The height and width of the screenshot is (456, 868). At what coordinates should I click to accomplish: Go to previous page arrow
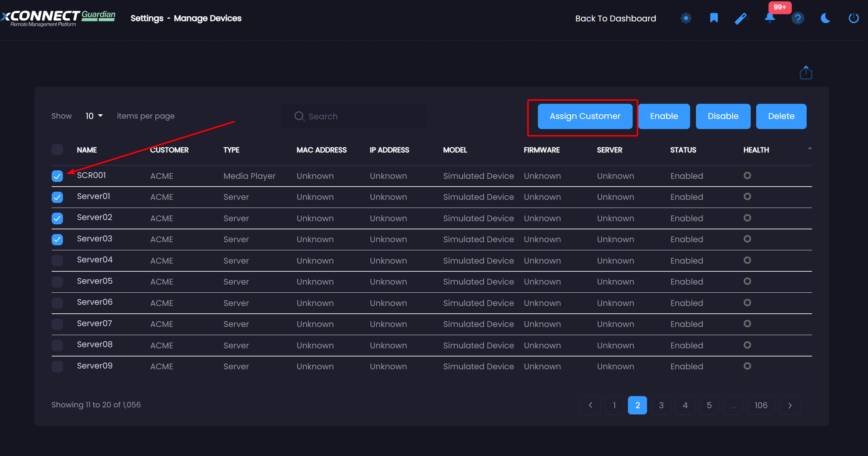click(x=590, y=405)
